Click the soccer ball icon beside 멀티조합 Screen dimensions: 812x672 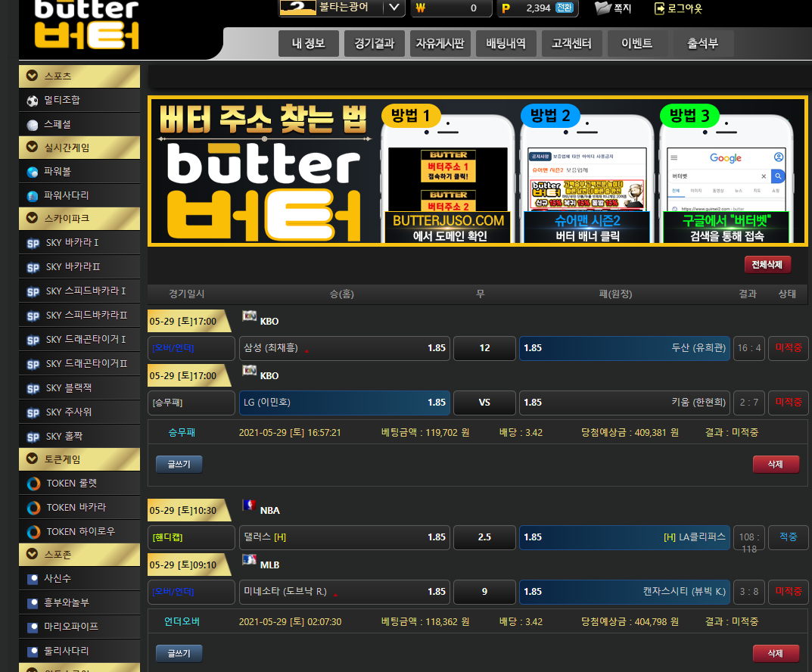click(32, 100)
